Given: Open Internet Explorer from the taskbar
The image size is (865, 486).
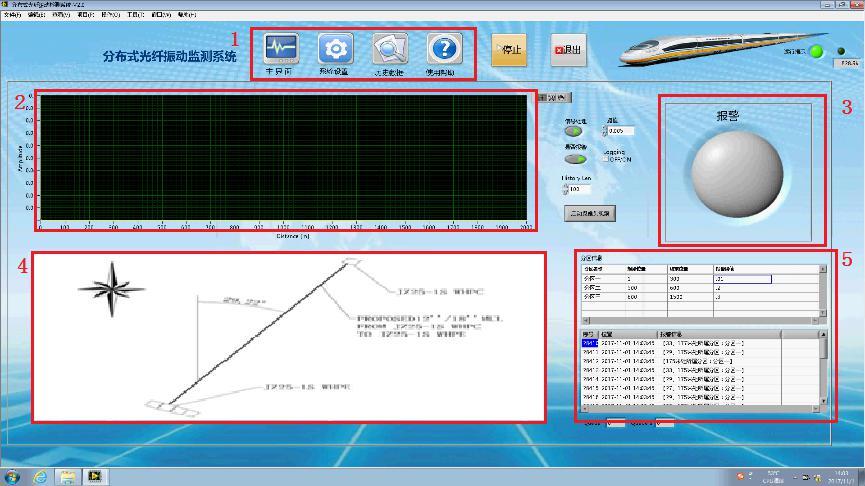Looking at the screenshot, I should pos(41,477).
